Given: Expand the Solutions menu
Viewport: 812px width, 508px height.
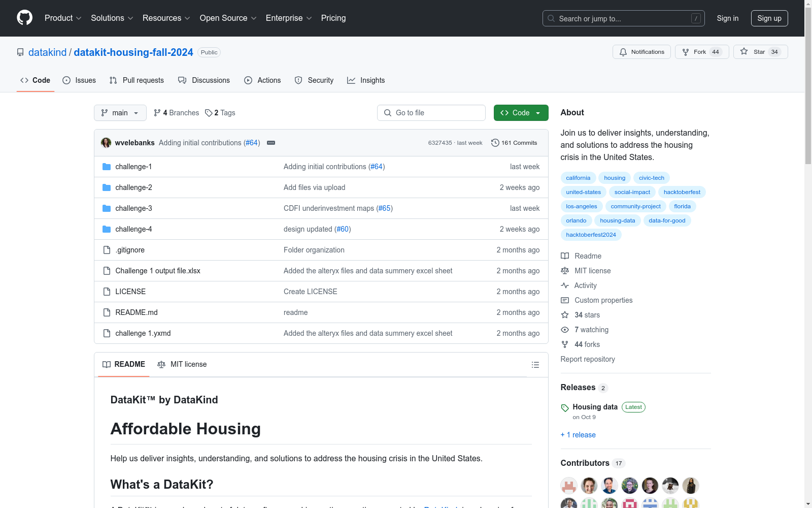Looking at the screenshot, I should click(112, 18).
